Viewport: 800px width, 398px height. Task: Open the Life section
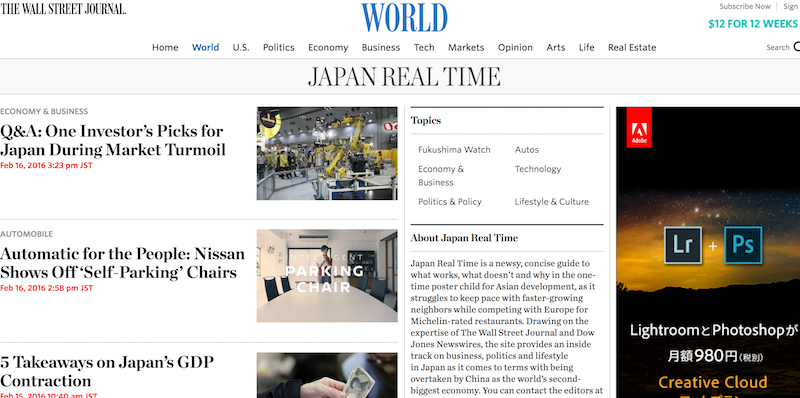(x=587, y=47)
